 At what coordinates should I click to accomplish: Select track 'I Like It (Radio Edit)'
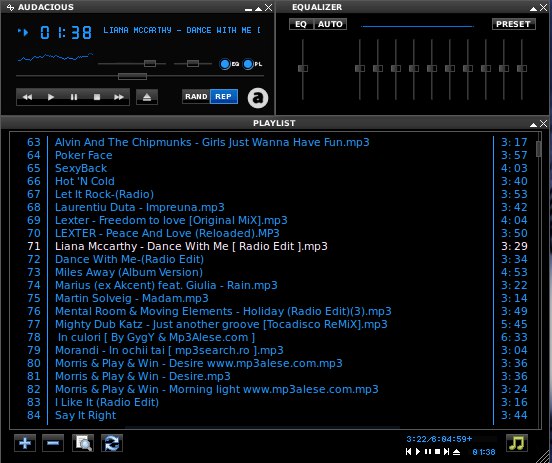107,402
